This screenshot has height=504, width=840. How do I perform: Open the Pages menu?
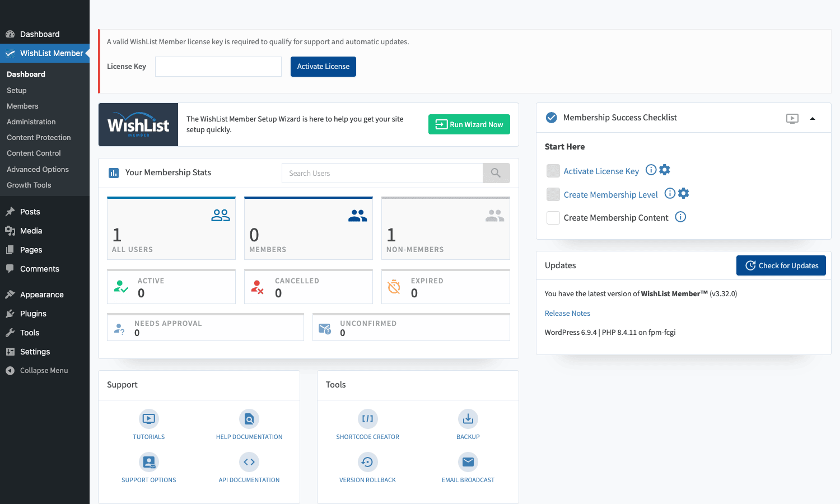[x=45, y=250]
